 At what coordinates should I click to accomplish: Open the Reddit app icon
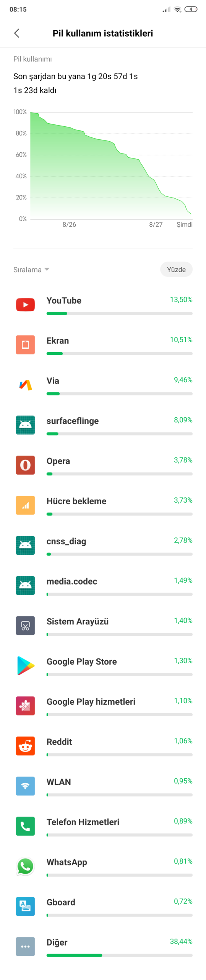[x=25, y=746]
